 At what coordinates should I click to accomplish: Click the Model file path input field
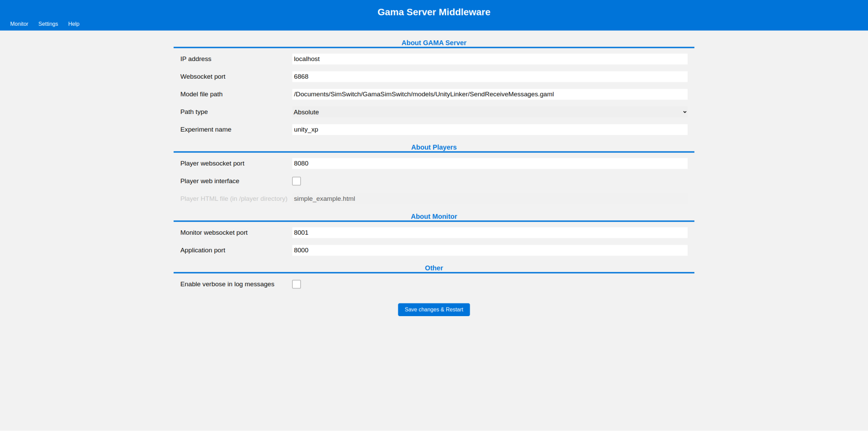(x=490, y=94)
